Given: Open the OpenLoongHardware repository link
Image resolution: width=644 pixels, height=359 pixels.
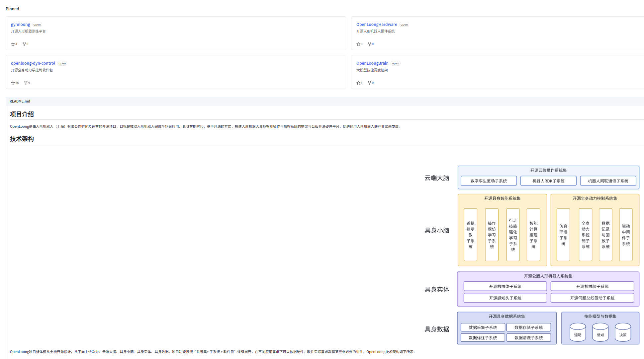Looking at the screenshot, I should [x=377, y=25].
